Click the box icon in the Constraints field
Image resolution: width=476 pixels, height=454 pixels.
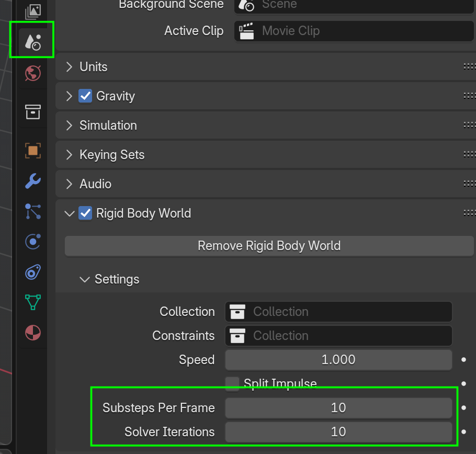237,336
